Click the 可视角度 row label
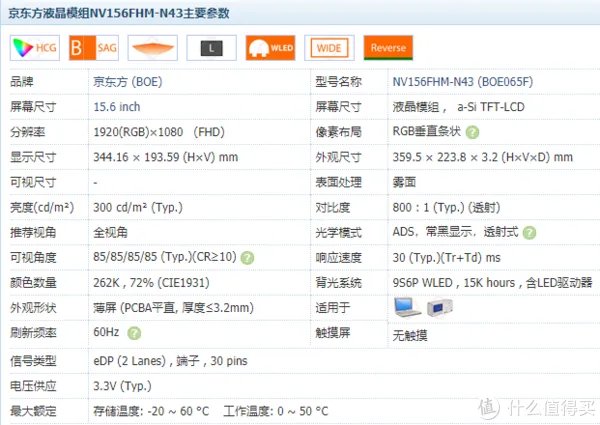Viewport: 600px width, 425px height. tap(33, 258)
